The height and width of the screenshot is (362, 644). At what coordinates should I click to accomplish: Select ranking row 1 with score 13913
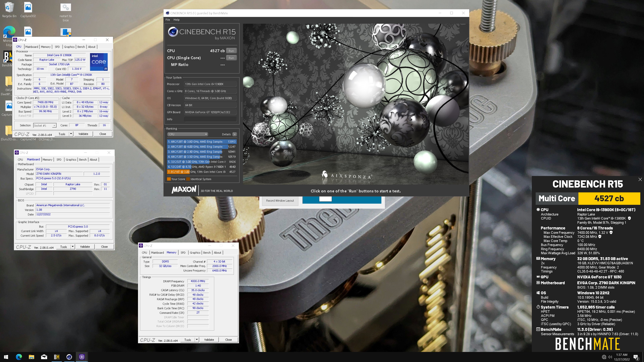click(x=201, y=142)
